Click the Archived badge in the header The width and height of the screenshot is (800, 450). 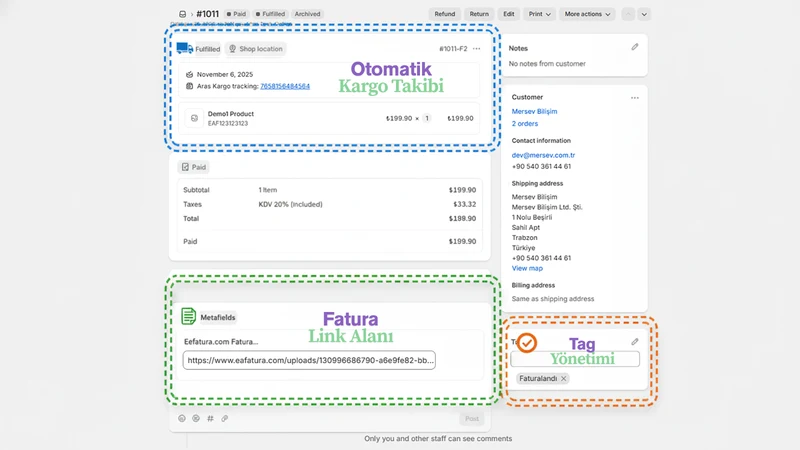(307, 14)
